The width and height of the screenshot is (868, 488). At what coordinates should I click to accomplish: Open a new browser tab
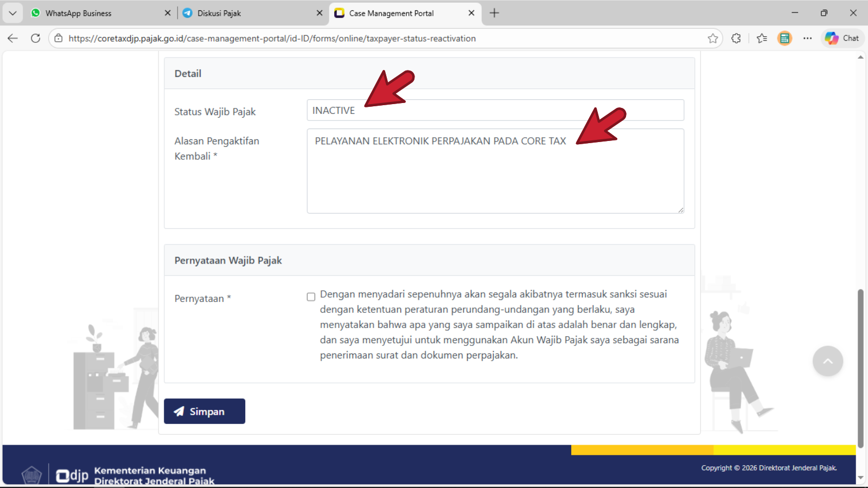tap(494, 13)
